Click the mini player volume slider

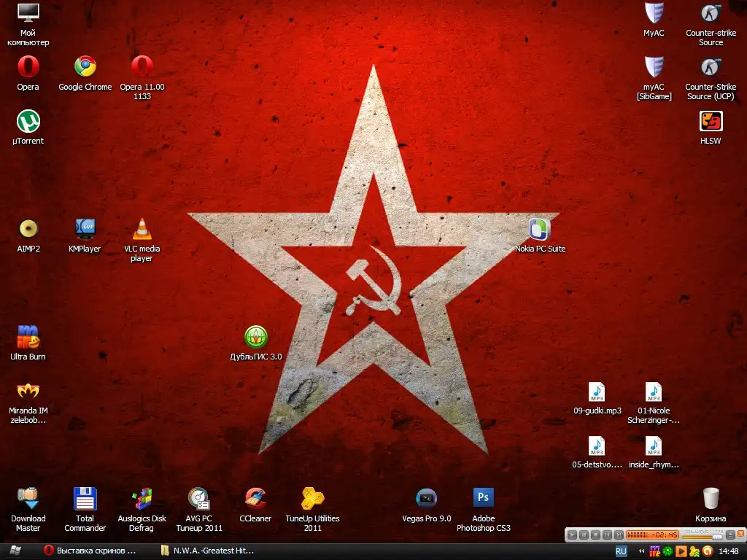point(702,537)
